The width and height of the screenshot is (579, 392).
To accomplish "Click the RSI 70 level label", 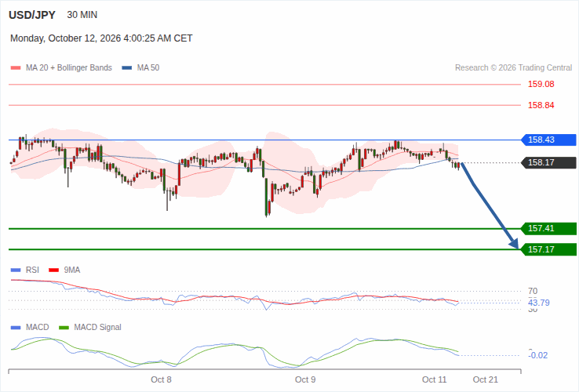I will point(533,291).
